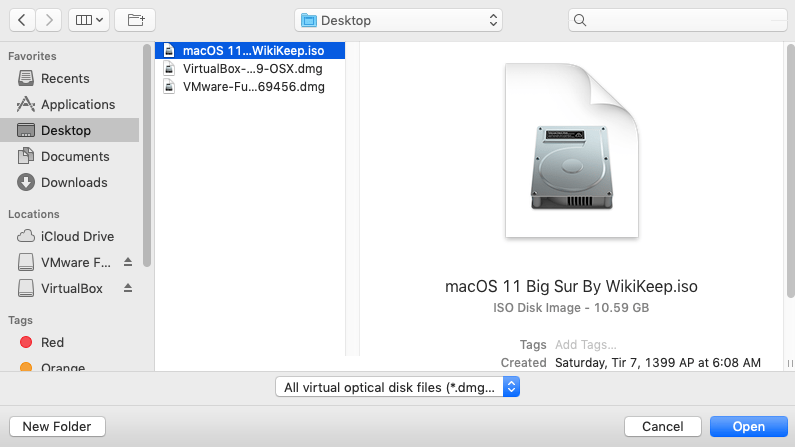
Task: Click the sidebar vertical scrollbar
Action: point(147,156)
